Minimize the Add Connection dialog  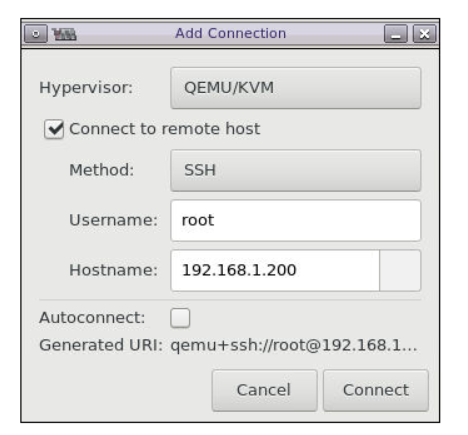(x=396, y=34)
